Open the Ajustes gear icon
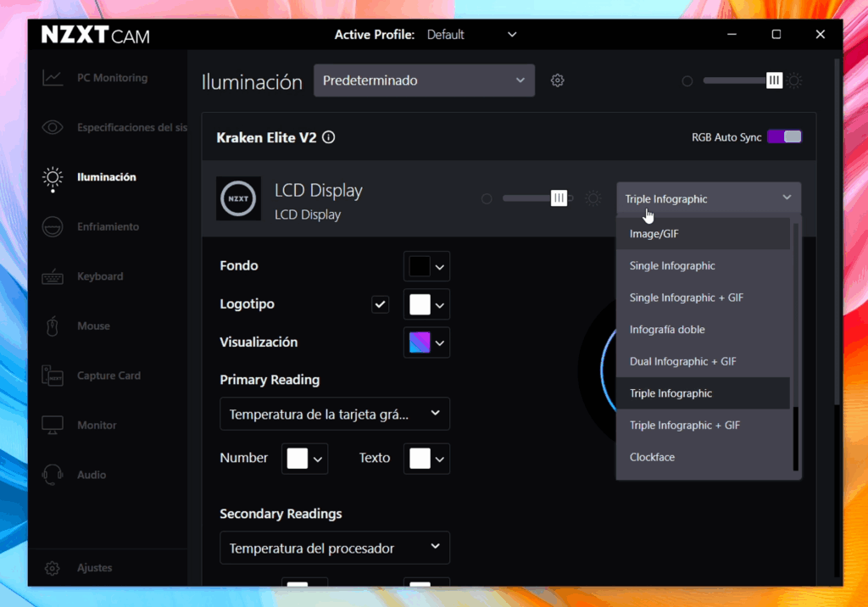868x607 pixels. [x=52, y=568]
